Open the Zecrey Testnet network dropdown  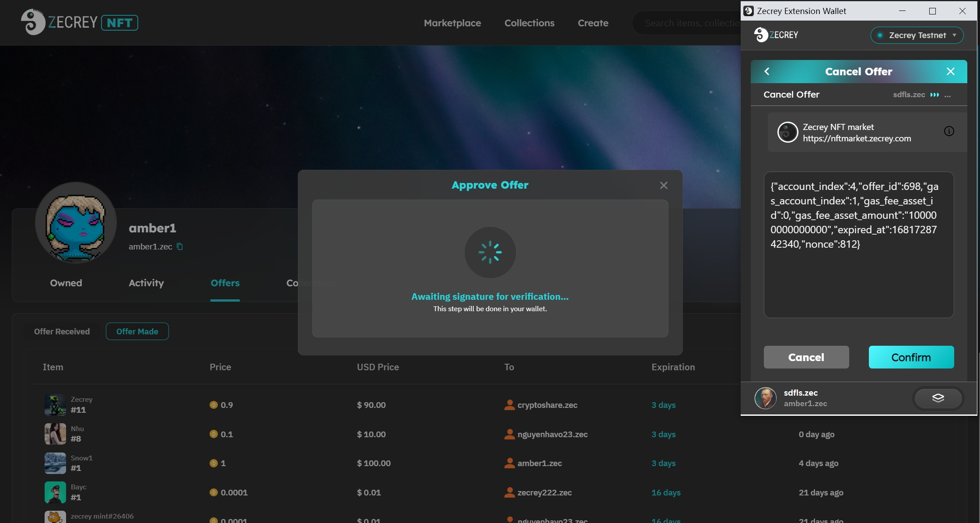click(917, 35)
